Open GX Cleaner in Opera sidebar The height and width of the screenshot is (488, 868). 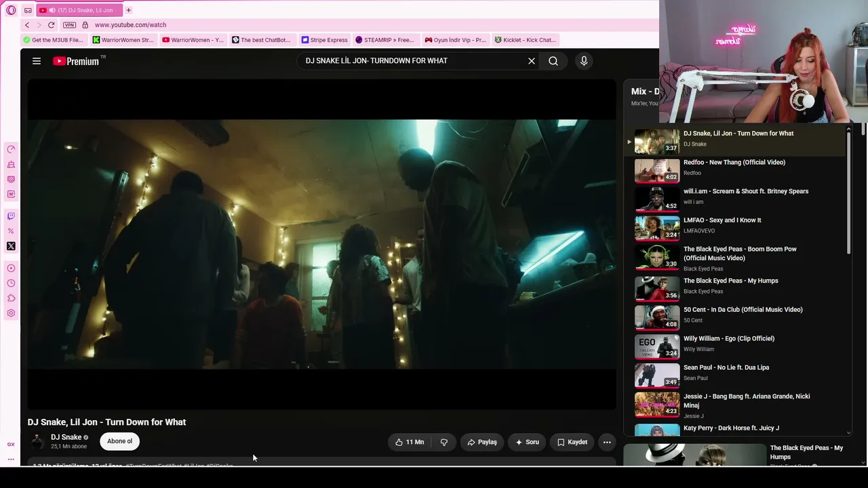tap(11, 165)
